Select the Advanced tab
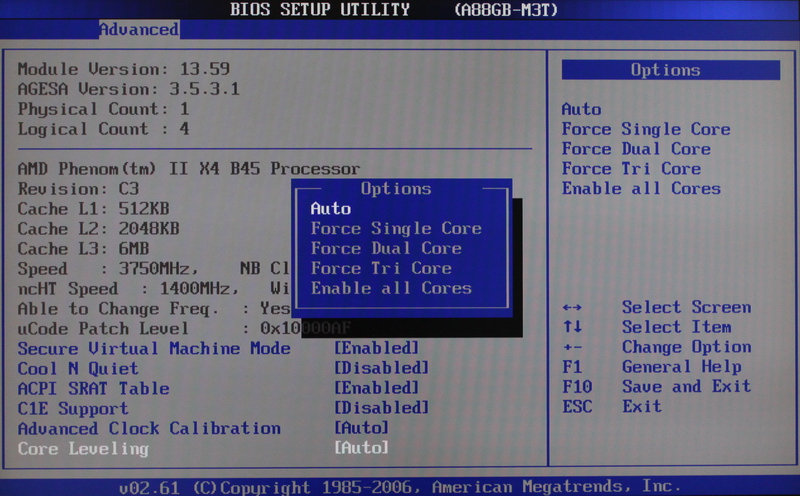The height and width of the screenshot is (496, 800). 139,30
